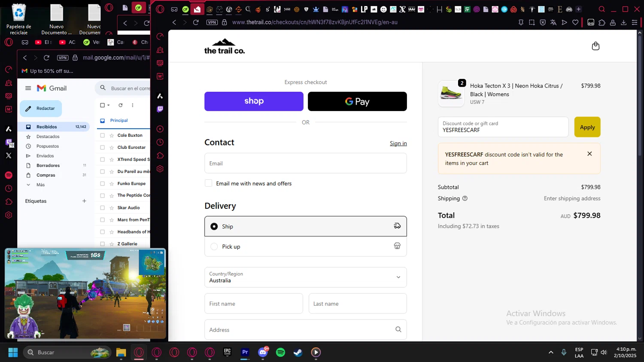Open settings gear in front window sidebar

click(160, 169)
